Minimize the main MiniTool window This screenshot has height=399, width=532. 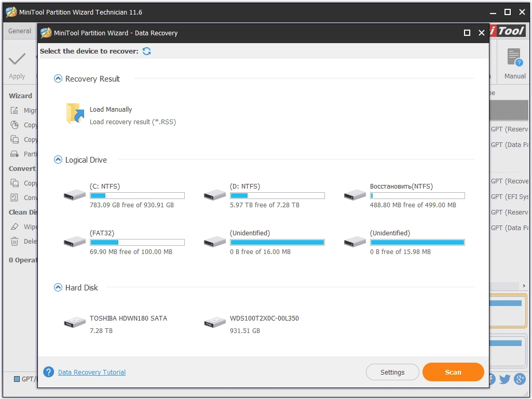point(493,12)
